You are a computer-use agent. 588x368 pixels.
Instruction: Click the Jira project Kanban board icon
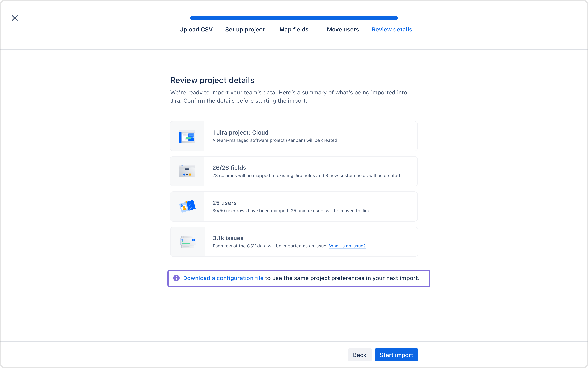pos(187,136)
